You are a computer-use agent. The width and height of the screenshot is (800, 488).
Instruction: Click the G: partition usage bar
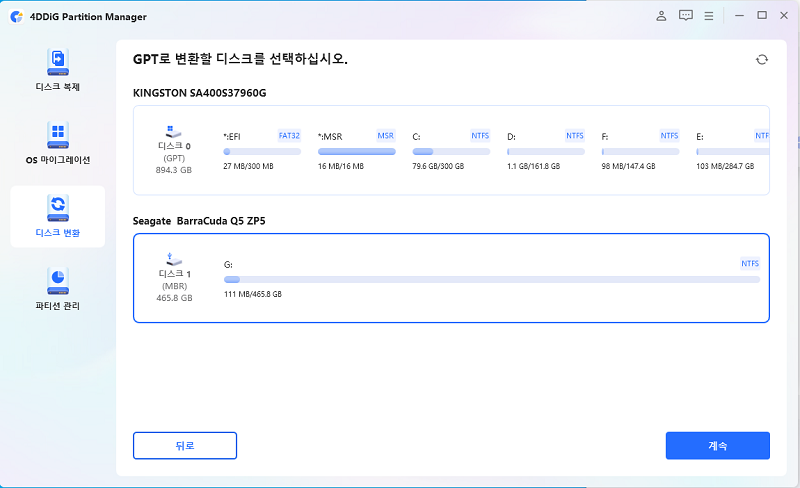(492, 280)
